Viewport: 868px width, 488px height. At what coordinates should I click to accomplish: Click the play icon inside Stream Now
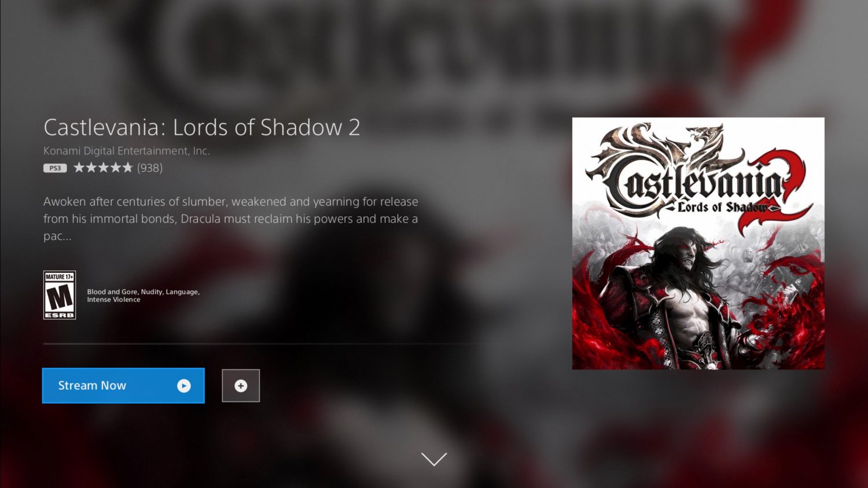[184, 386]
